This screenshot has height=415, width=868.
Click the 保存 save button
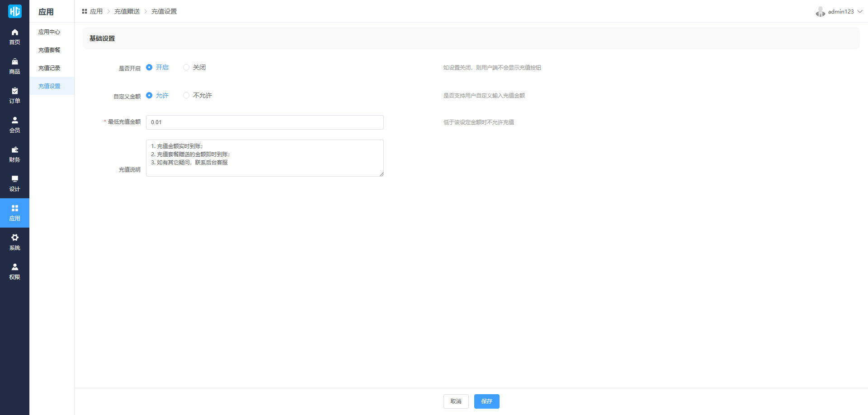[486, 401]
